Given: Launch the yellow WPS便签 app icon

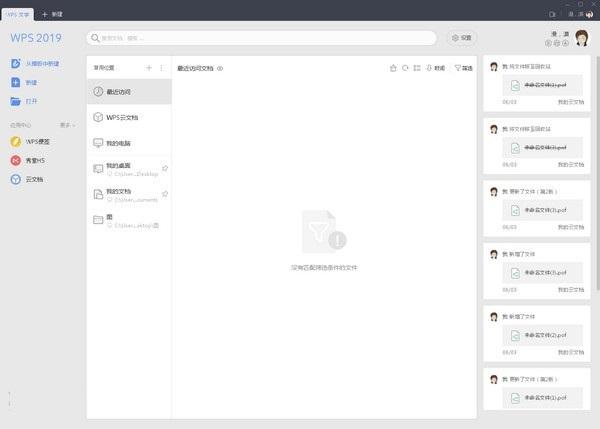Looking at the screenshot, I should pos(16,142).
